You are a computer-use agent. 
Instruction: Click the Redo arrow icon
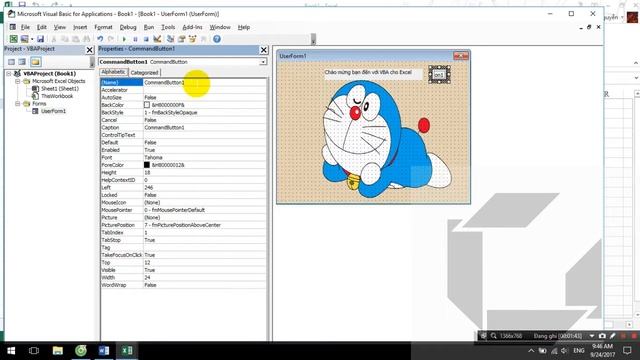point(111,39)
